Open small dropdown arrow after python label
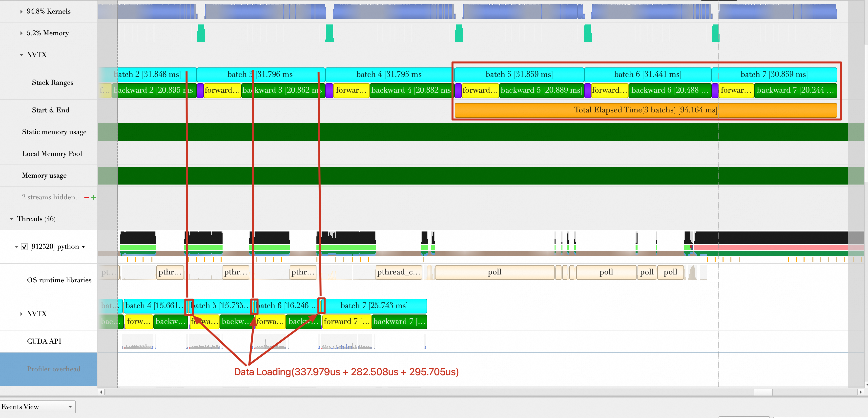 point(83,247)
